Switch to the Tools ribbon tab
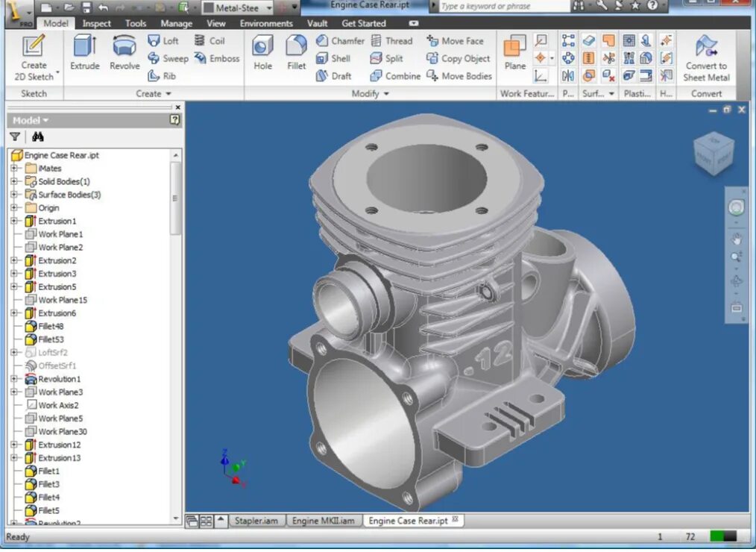 coord(136,23)
